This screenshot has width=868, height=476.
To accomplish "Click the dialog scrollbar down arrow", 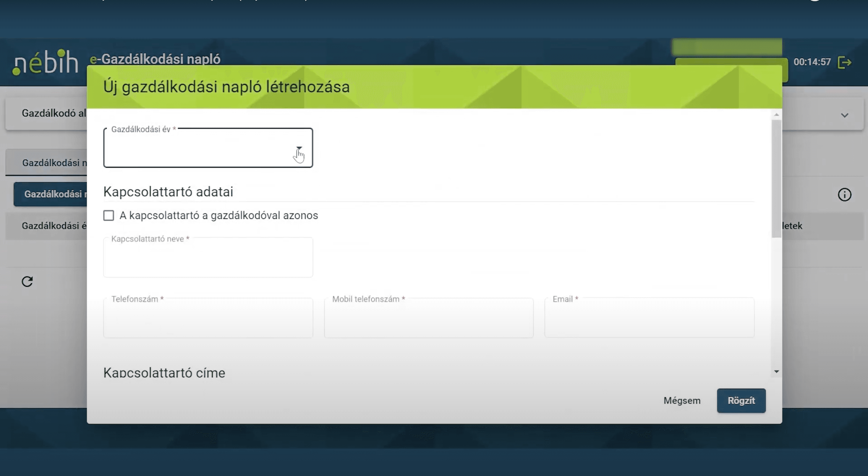I will coord(776,372).
